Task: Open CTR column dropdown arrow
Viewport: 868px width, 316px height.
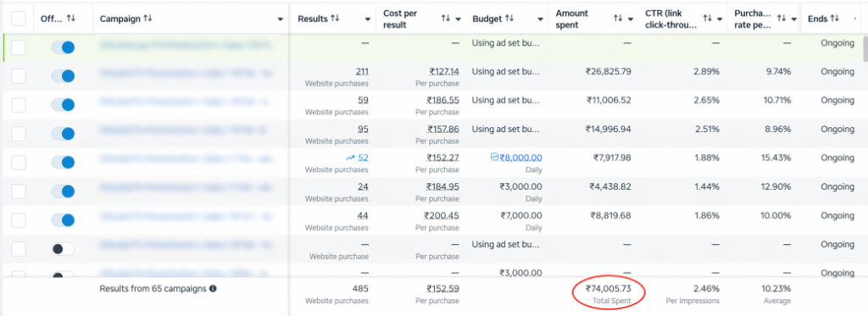Action: tap(720, 19)
